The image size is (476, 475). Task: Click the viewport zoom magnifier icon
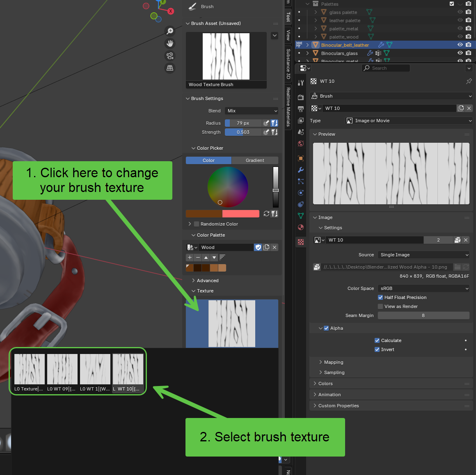click(170, 31)
